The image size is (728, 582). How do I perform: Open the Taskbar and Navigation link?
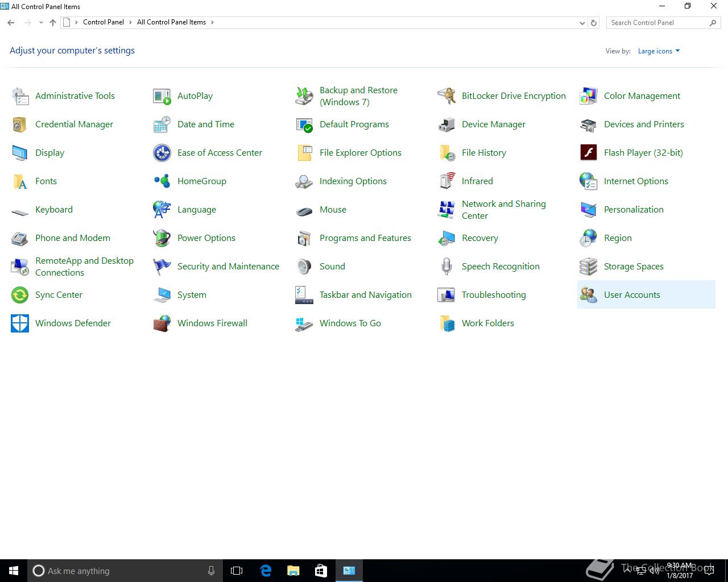pos(366,295)
